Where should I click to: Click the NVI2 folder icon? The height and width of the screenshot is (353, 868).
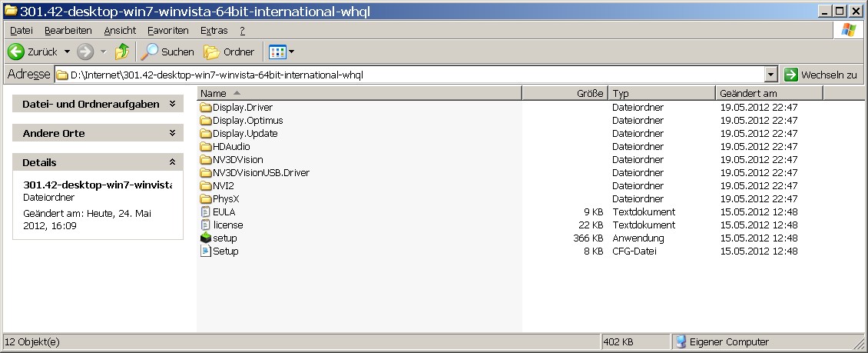206,186
